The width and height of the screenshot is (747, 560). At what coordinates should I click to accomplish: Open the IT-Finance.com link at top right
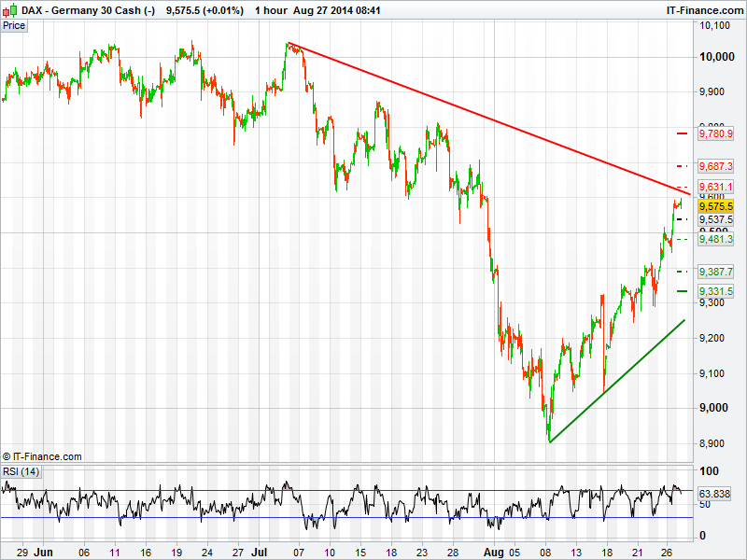pos(705,10)
